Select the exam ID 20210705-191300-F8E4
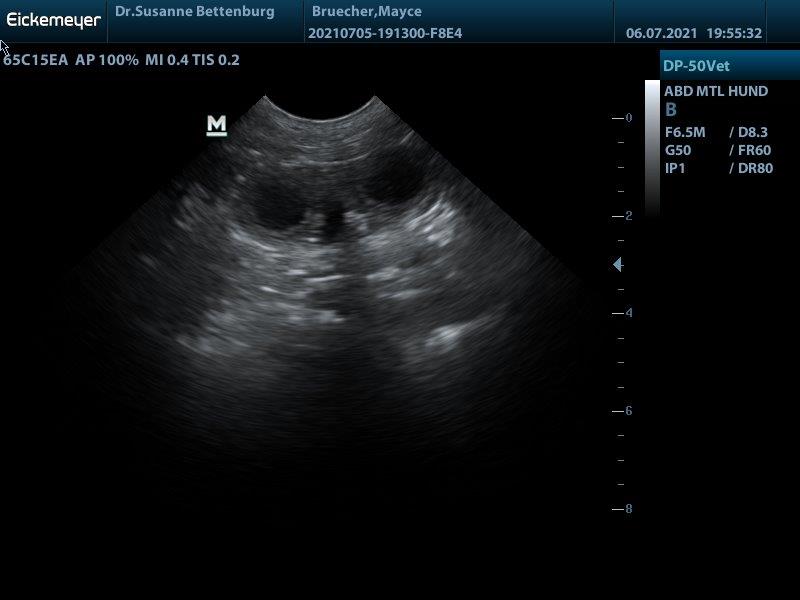Screen dimensions: 800x600 coord(385,33)
